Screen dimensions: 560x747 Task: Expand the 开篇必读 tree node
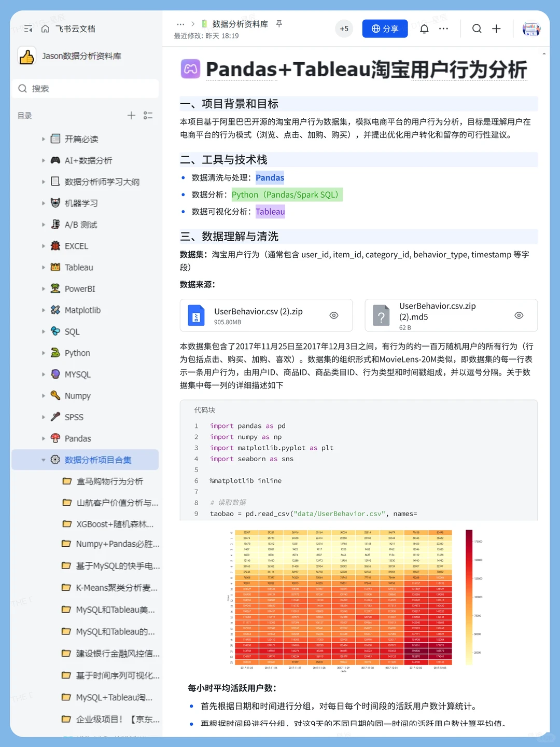tap(44, 139)
